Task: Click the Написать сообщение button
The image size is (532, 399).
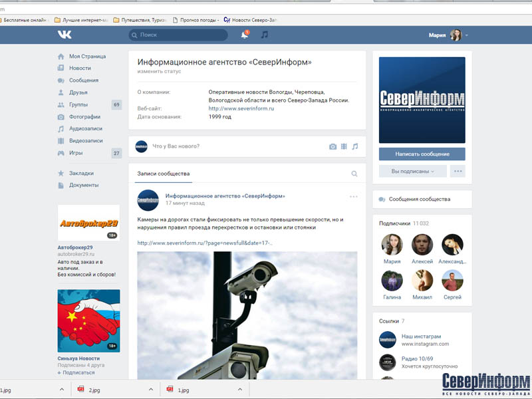Action: 422,154
